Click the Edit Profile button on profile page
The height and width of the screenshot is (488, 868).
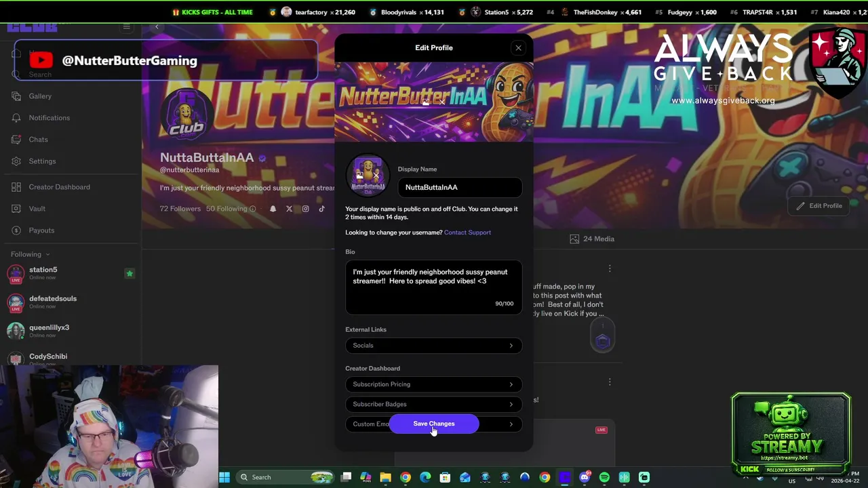(818, 205)
